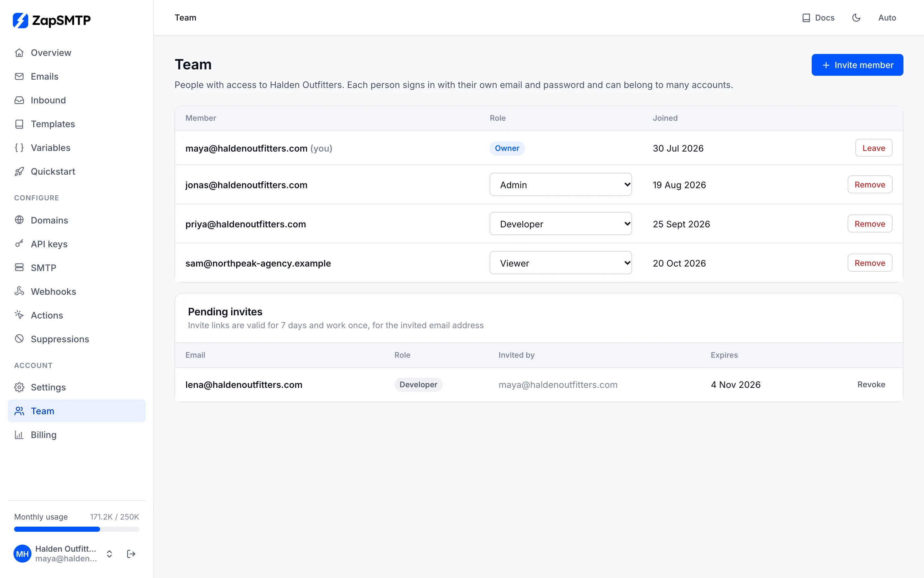Image resolution: width=924 pixels, height=578 pixels.
Task: Click the Settings gear icon
Action: pyautogui.click(x=19, y=387)
